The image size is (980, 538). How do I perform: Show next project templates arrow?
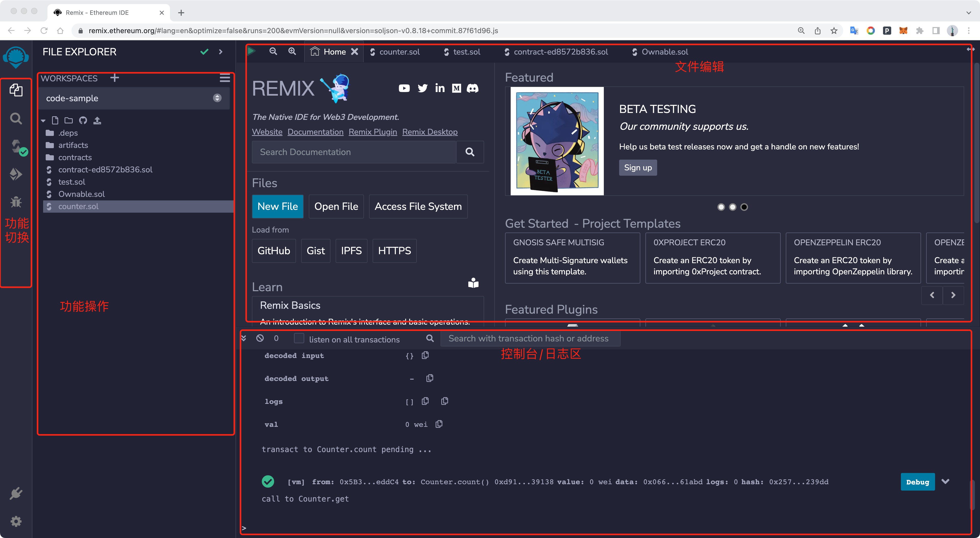953,295
